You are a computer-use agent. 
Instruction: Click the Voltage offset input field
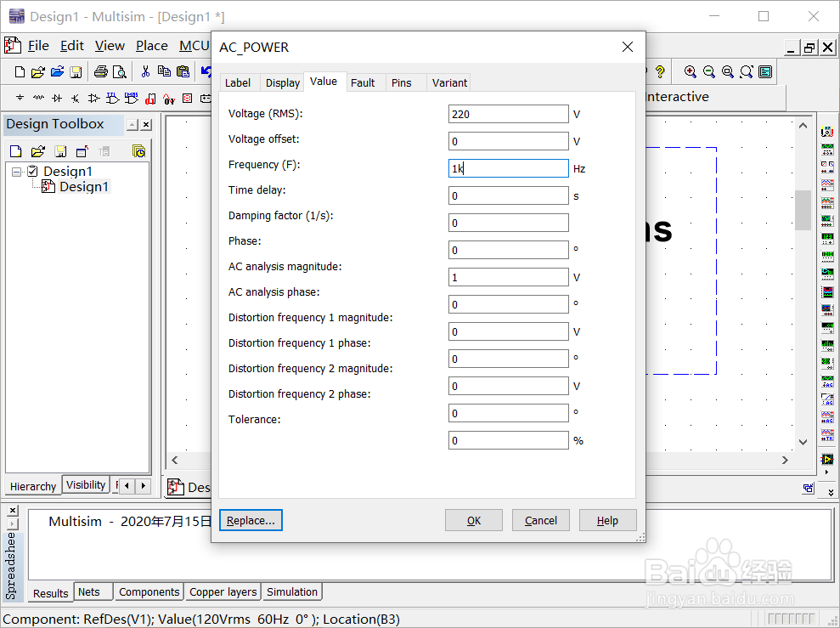509,141
